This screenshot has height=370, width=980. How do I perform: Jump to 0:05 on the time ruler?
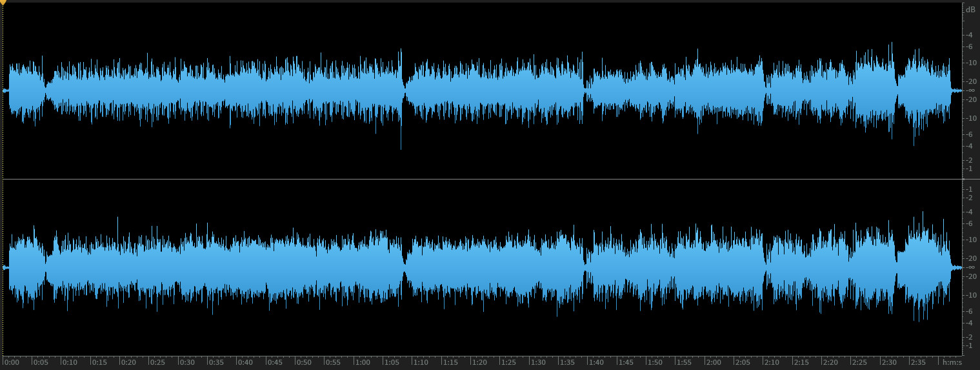click(x=41, y=362)
